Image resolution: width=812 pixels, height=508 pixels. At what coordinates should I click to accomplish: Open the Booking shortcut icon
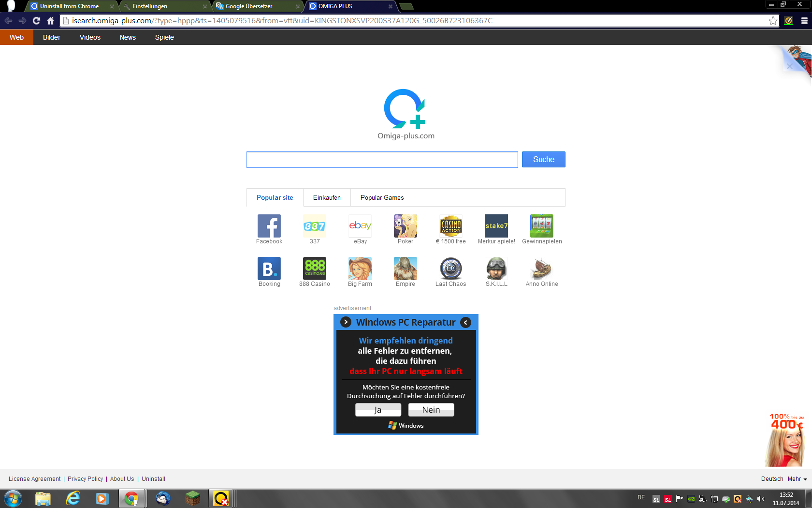point(269,269)
